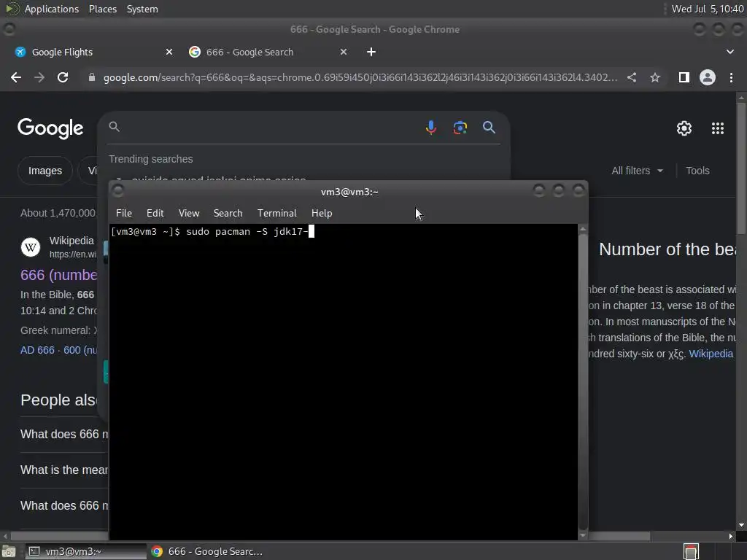Open Chrome three-dot menu

pyautogui.click(x=731, y=77)
